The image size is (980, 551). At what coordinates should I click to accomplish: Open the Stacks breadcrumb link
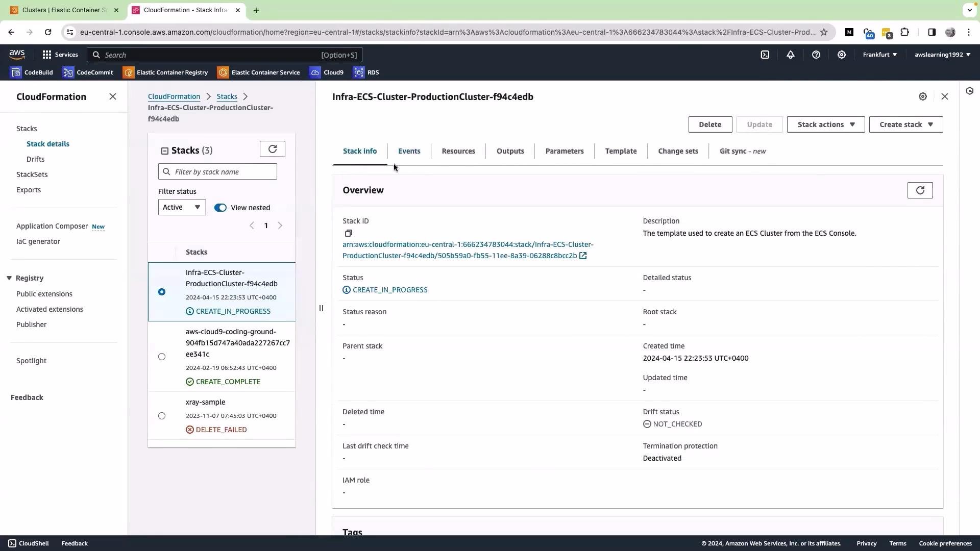click(x=227, y=96)
